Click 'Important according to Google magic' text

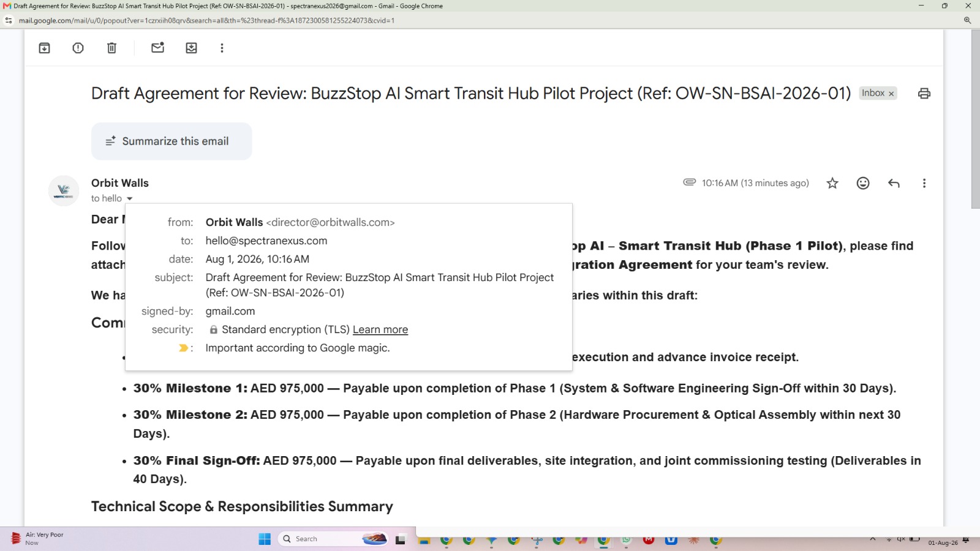[x=298, y=348]
